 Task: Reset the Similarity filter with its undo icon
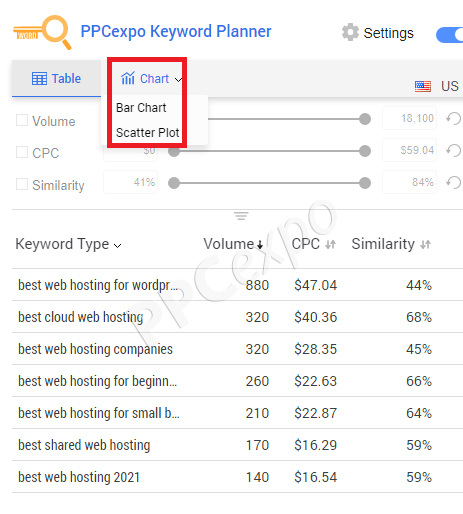point(454,182)
